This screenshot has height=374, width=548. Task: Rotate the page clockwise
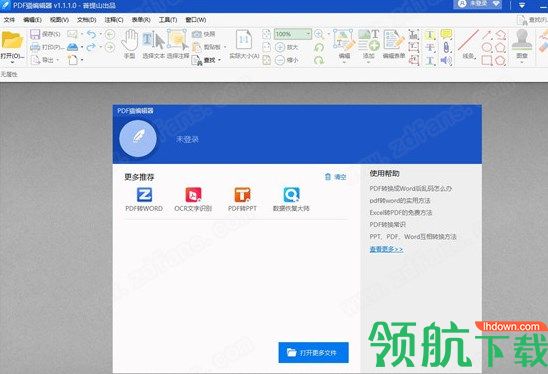[x=319, y=60]
